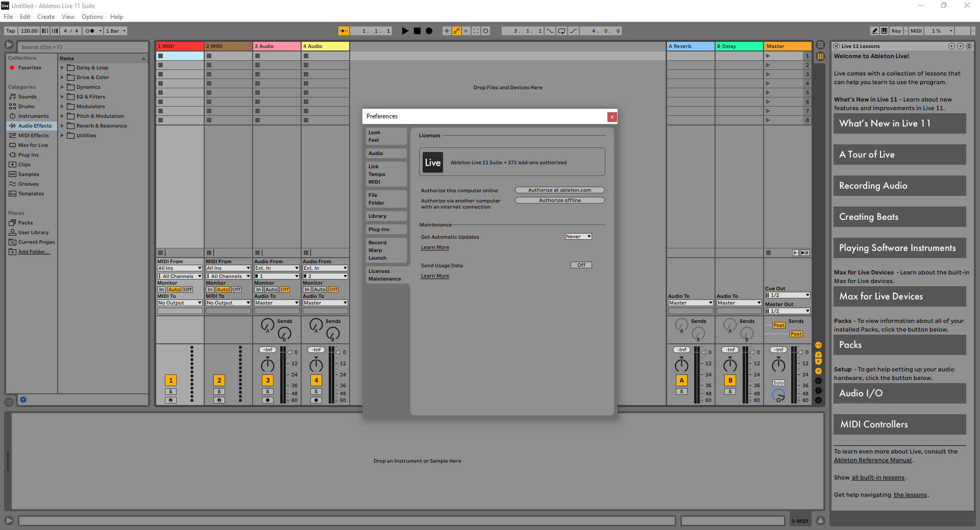
Task: Solo track 3 Audio
Action: [267, 392]
